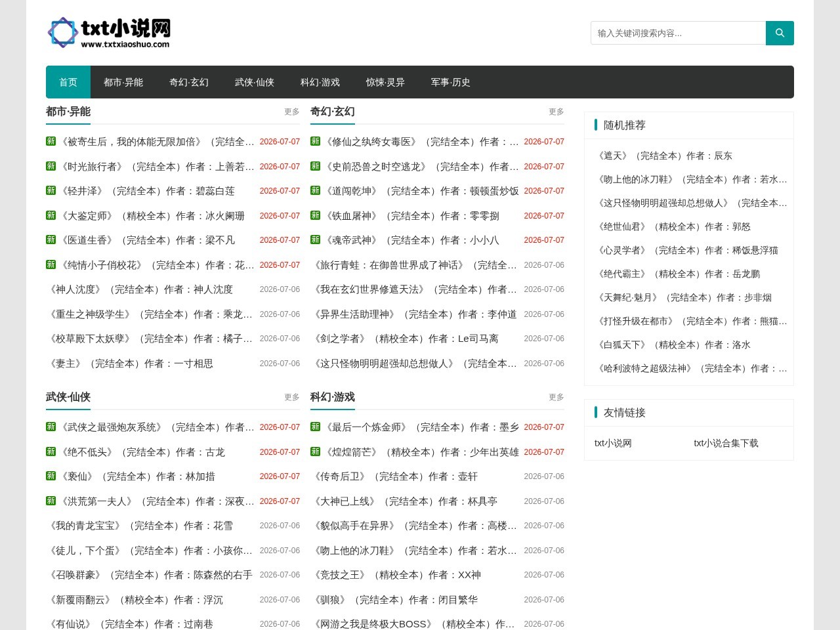Click the txt小说合集下载 friendly link
Viewport: 840px width, 630px height.
(x=726, y=443)
